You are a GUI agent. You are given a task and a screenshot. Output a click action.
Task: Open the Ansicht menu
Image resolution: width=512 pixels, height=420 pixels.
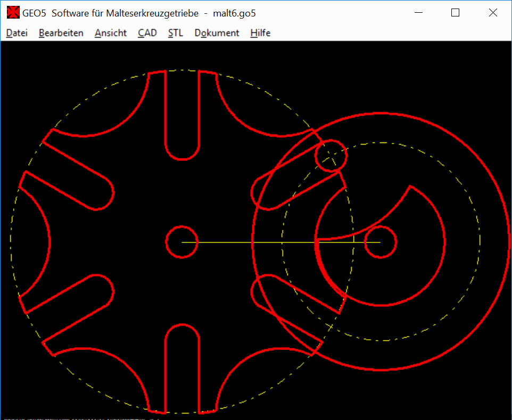pos(111,33)
